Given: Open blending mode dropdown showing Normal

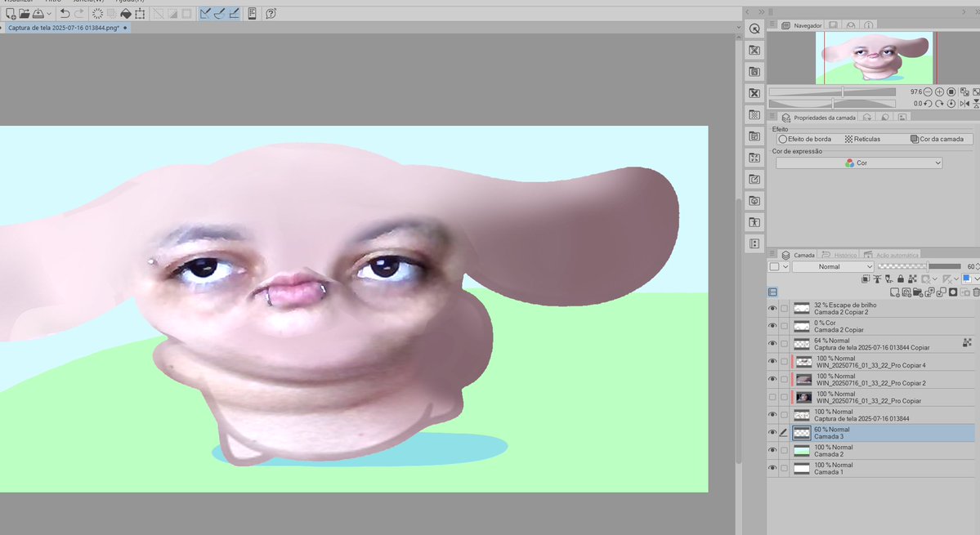Looking at the screenshot, I should pyautogui.click(x=833, y=266).
